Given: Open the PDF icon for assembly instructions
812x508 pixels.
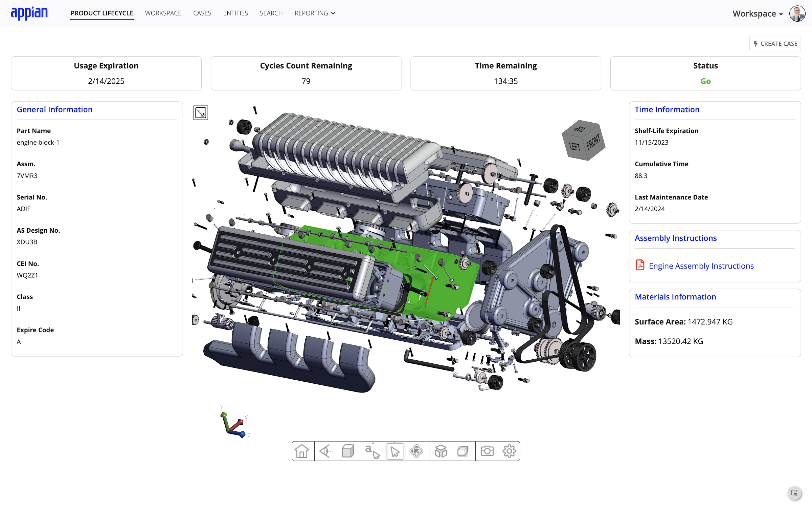Looking at the screenshot, I should 640,265.
